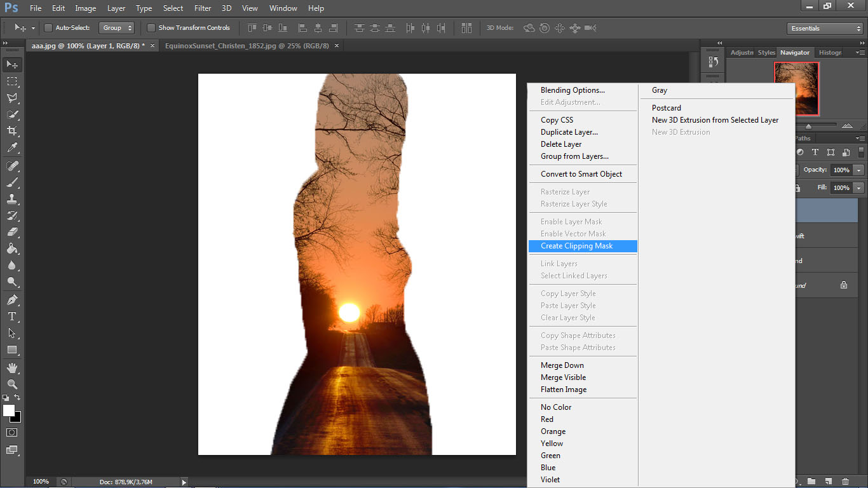
Task: Check Show Transform Controls
Action: [x=151, y=28]
